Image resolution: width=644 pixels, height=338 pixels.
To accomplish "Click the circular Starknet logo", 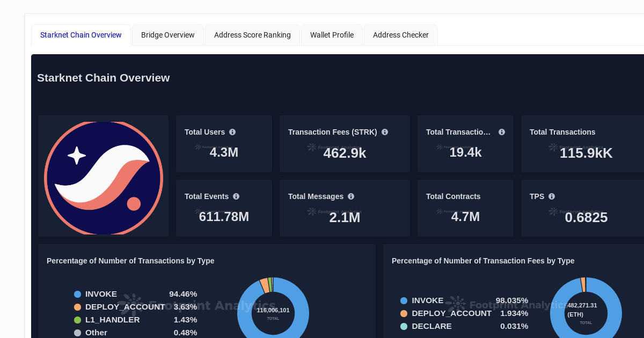I will (x=103, y=176).
